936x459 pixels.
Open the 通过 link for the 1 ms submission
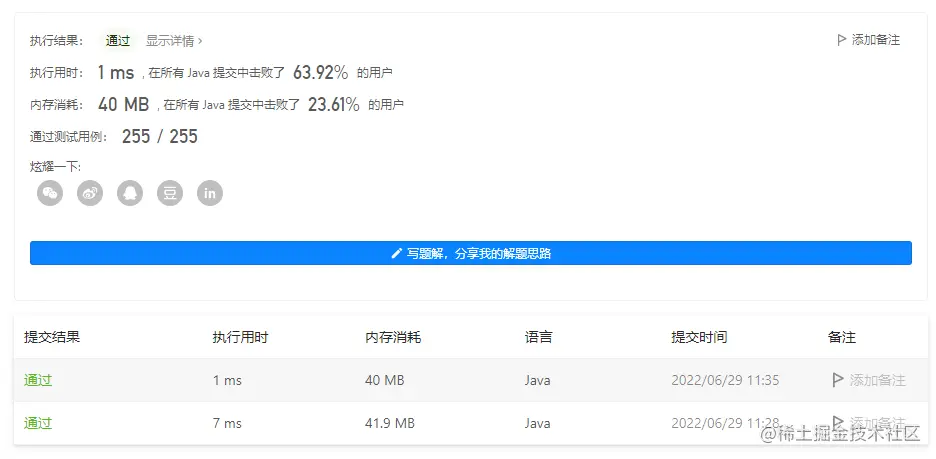tap(38, 380)
